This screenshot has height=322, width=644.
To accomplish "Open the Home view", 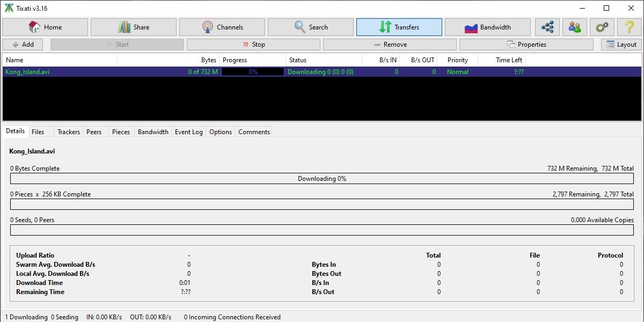I will click(x=45, y=27).
